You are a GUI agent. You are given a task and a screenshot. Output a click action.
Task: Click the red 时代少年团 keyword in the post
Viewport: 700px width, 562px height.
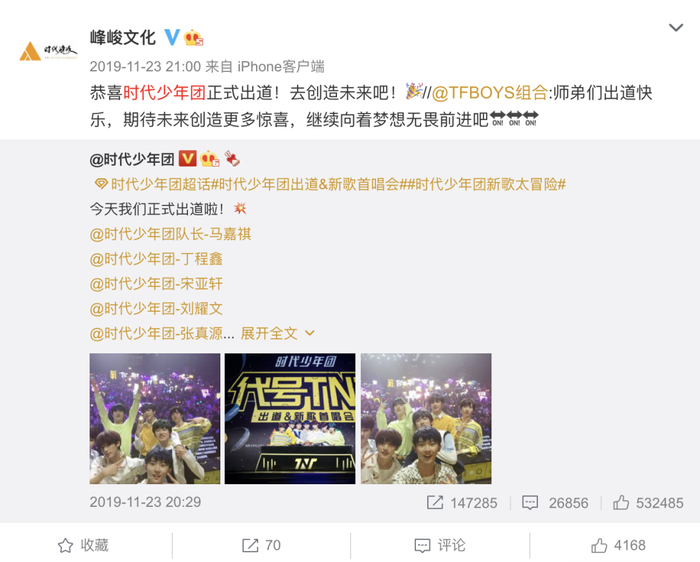[164, 93]
